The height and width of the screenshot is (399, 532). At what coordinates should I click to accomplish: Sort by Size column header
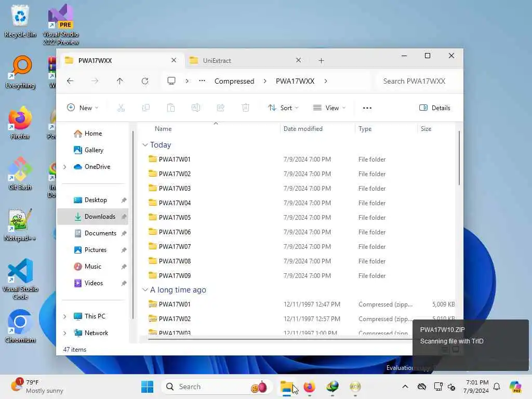(436, 129)
